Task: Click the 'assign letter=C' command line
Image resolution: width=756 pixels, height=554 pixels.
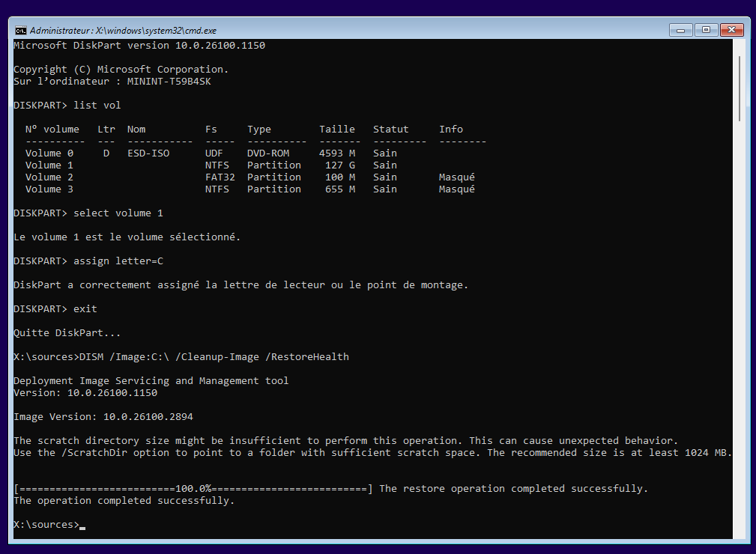Action: [118, 261]
